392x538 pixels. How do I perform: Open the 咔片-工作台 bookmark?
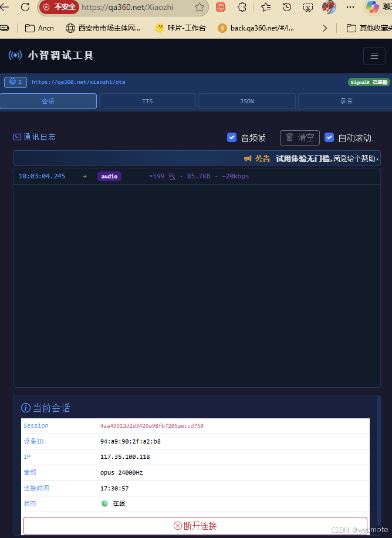[180, 28]
